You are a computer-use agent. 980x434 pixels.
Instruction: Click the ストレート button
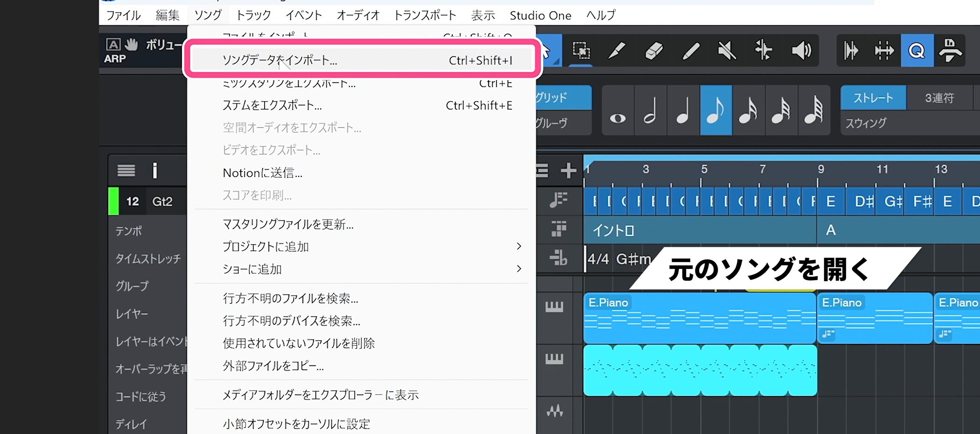pyautogui.click(x=873, y=98)
